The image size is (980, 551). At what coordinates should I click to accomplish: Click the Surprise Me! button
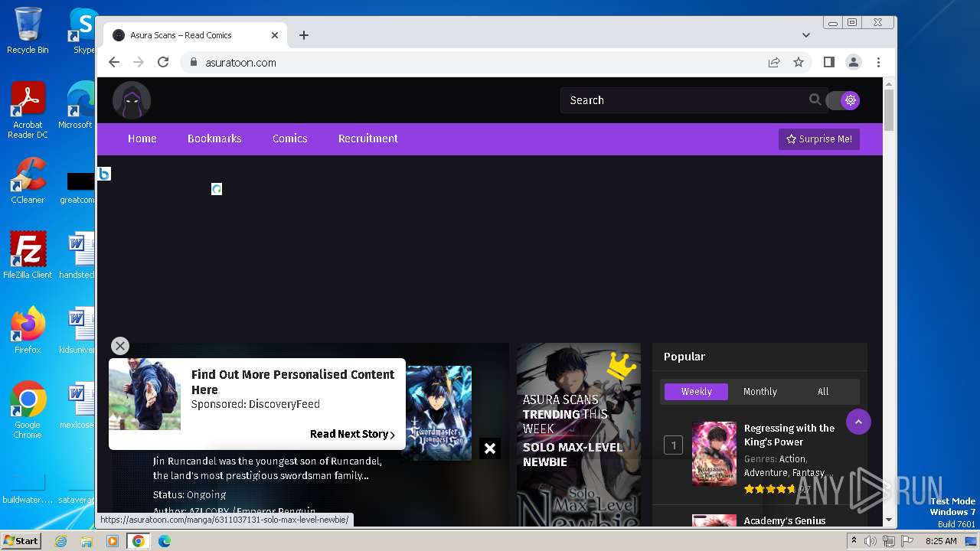[819, 139]
